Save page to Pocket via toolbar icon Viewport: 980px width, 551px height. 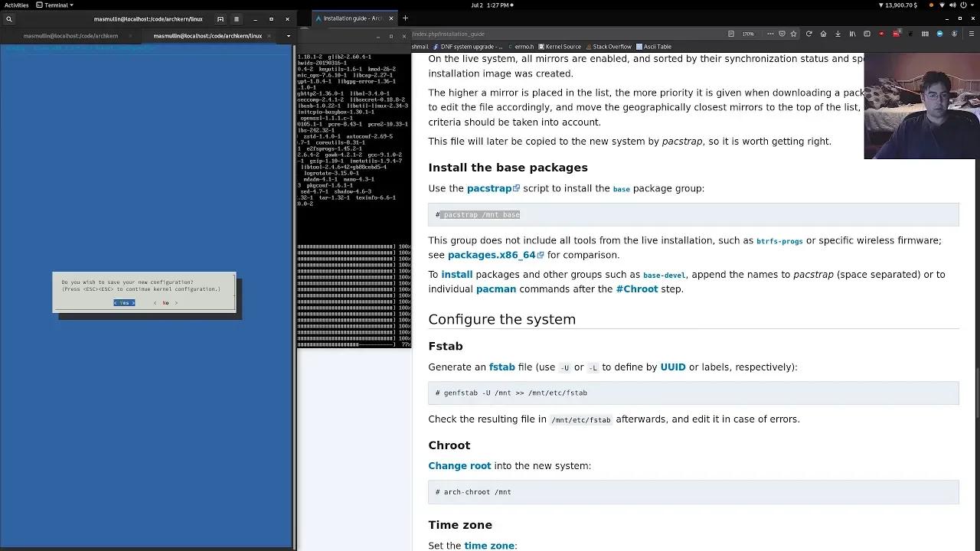(782, 34)
